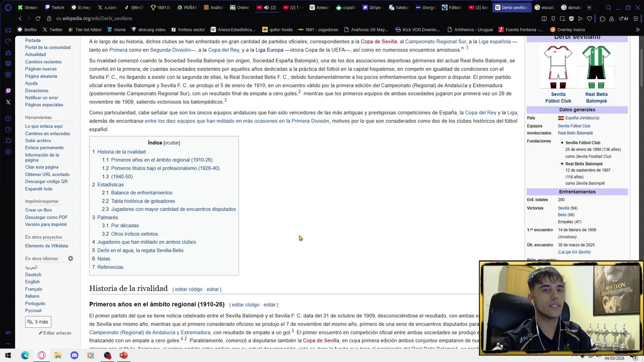Open the webcam overlay video

[x=560, y=308]
